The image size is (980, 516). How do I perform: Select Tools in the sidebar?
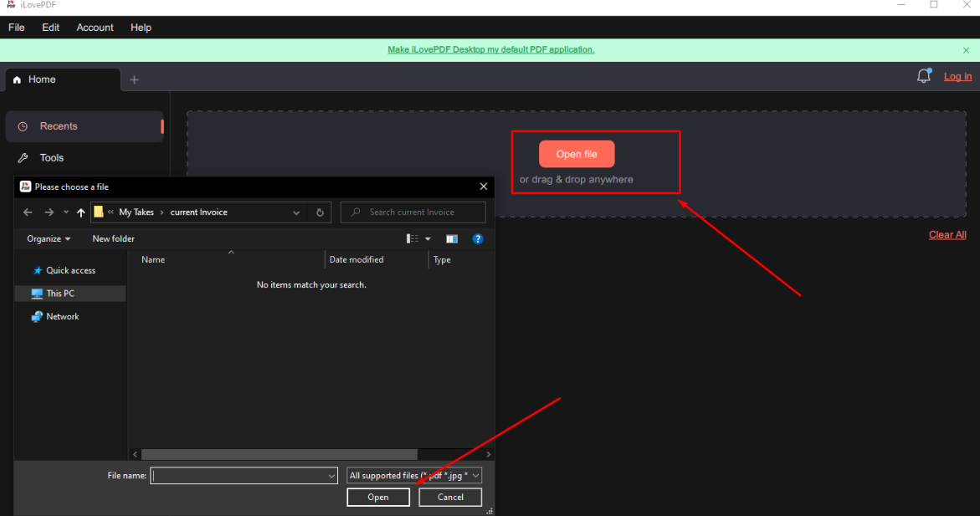click(x=85, y=158)
